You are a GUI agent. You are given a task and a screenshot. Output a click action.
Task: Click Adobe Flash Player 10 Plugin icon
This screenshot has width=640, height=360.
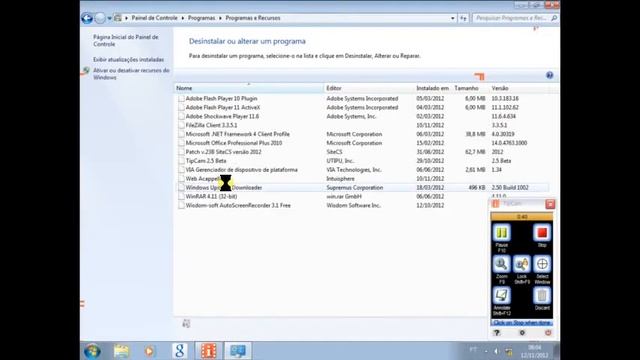point(181,98)
